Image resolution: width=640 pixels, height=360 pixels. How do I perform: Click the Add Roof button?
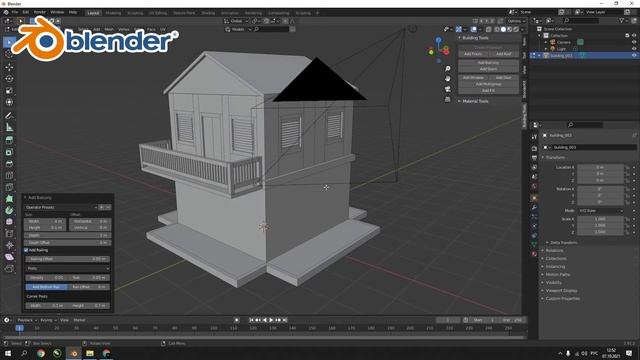tap(503, 54)
